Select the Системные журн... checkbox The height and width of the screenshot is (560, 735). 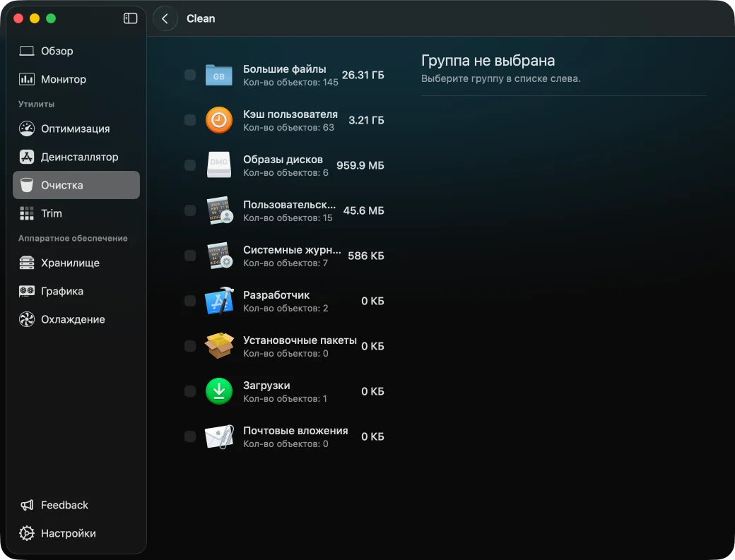coord(190,256)
